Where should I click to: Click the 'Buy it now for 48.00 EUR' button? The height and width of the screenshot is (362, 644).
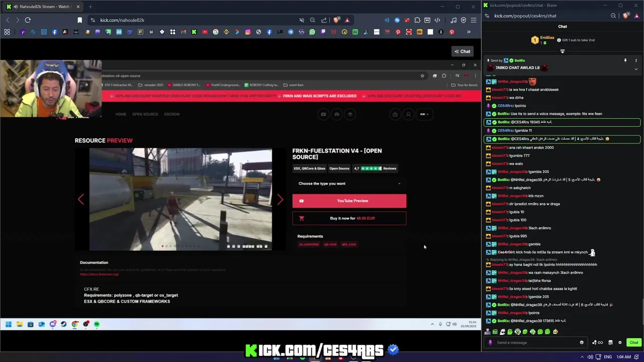(349, 218)
